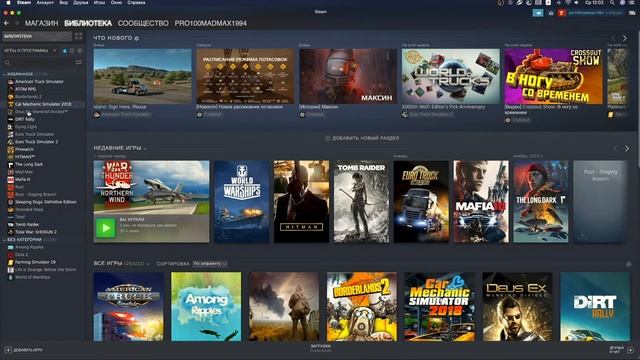The image size is (640, 360).
Task: Open Библиотека tab
Action: coord(88,23)
